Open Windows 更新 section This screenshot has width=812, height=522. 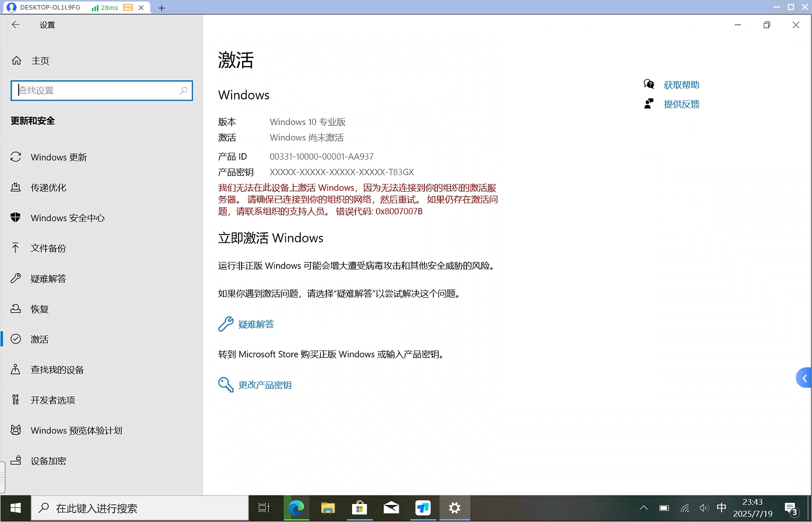pyautogui.click(x=58, y=157)
